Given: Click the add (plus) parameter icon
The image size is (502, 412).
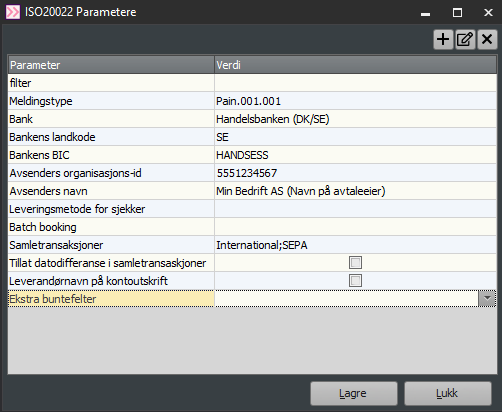Looking at the screenshot, I should point(443,39).
